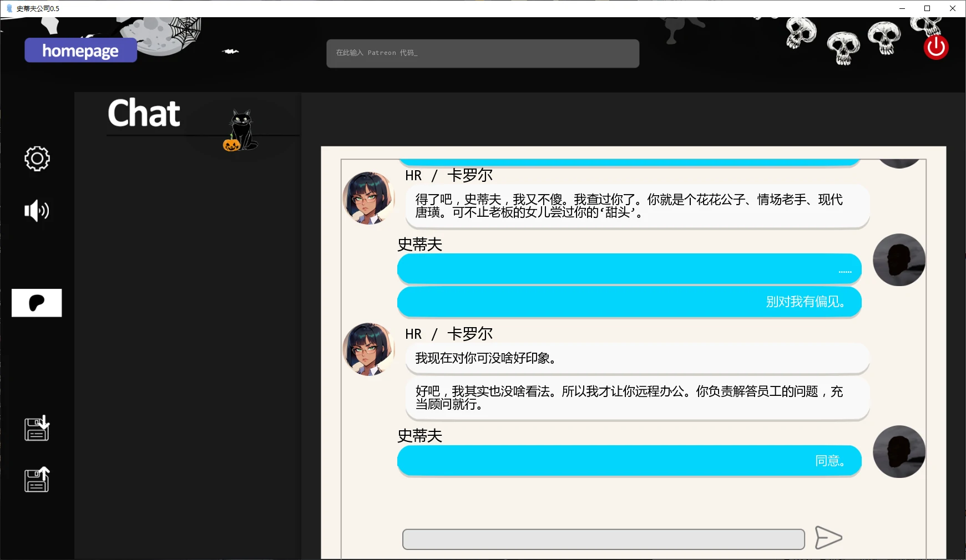Open the Patreon panel icon in sidebar
This screenshot has height=560, width=966.
pos(36,302)
